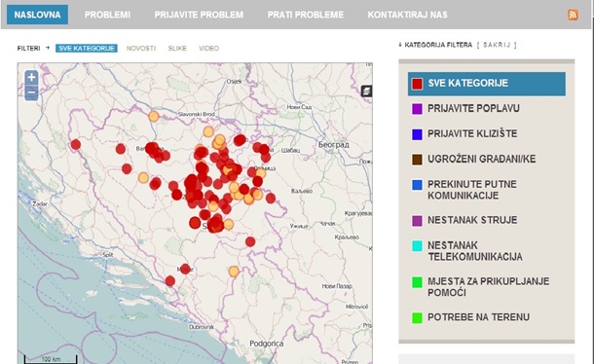Select Sve Kategorije in the sidebar

487,84
